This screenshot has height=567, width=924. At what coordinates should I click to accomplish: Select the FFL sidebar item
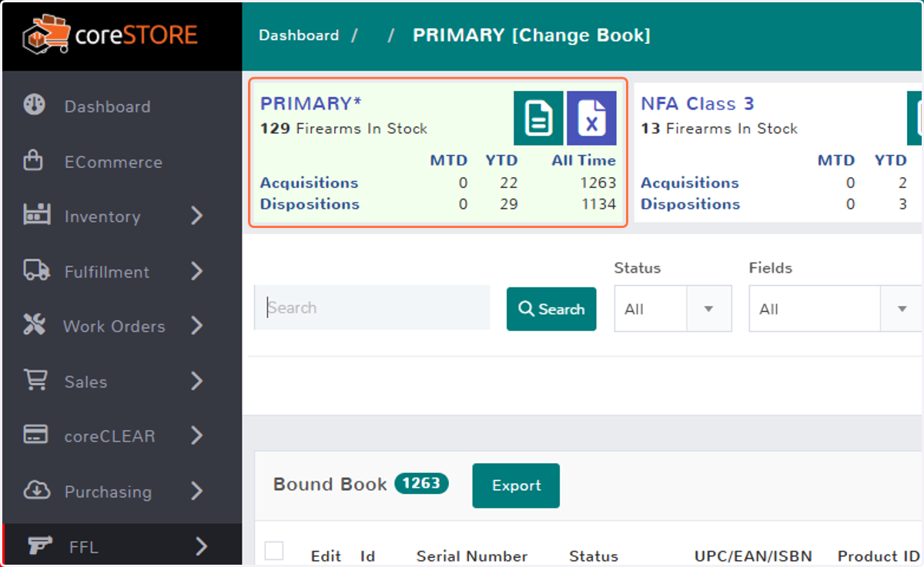tap(84, 547)
